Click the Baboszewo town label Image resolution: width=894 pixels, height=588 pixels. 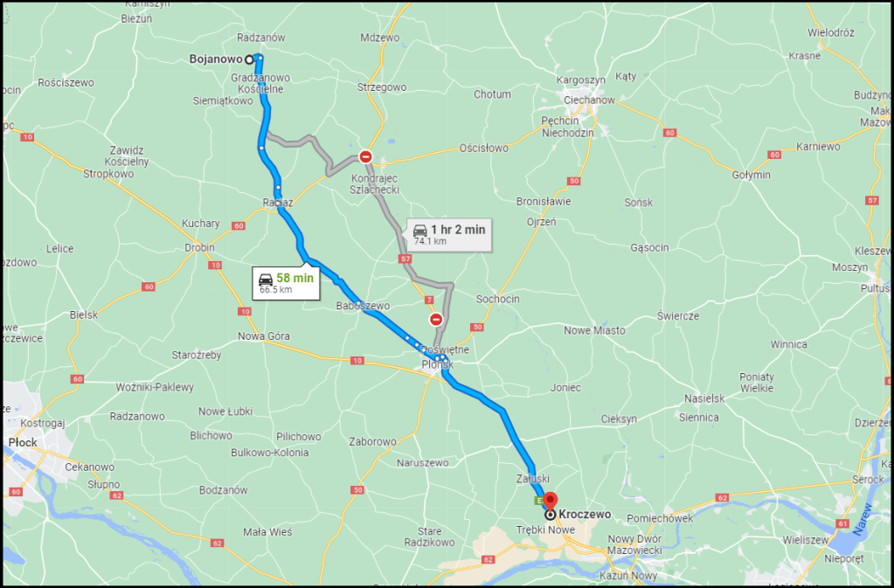click(x=364, y=306)
